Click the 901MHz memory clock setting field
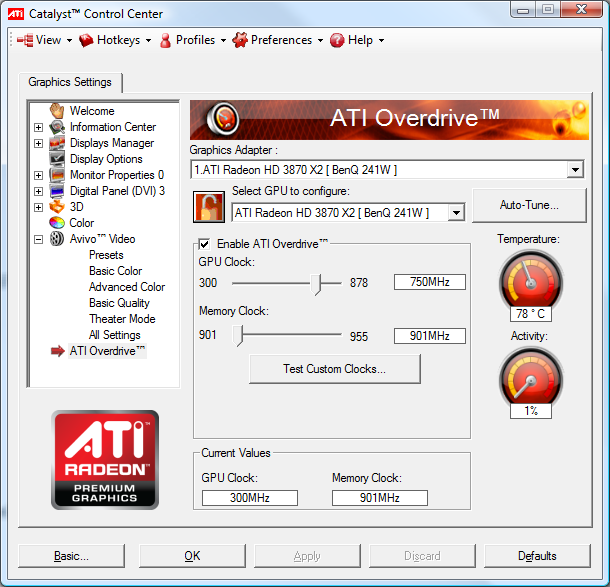610x587 pixels. pyautogui.click(x=429, y=336)
